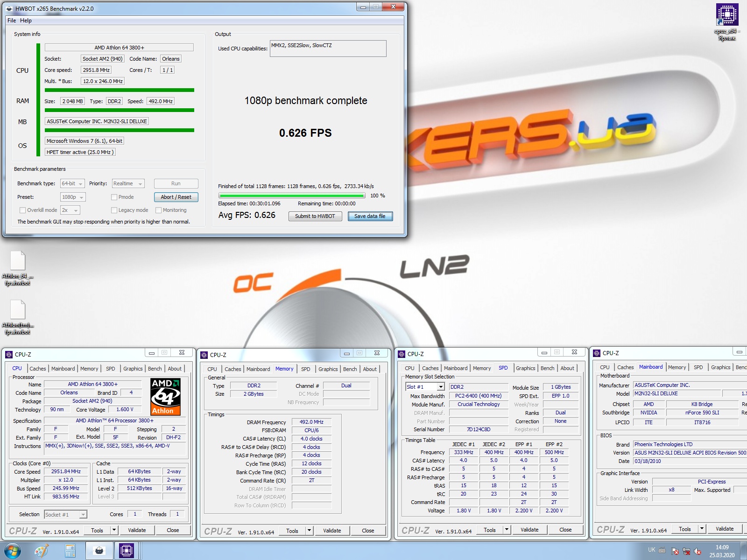Switch to HWBOT x265 taskbar button

pos(99,551)
